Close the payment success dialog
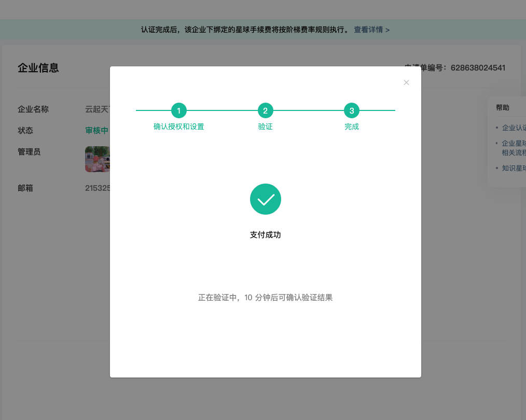Image resolution: width=526 pixels, height=420 pixels. click(406, 82)
